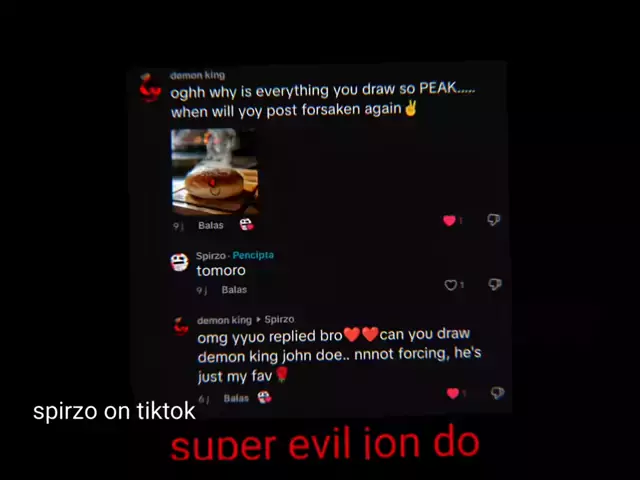Open demon king's avatar on bottom reply
This screenshot has width=640, height=480.
[181, 327]
